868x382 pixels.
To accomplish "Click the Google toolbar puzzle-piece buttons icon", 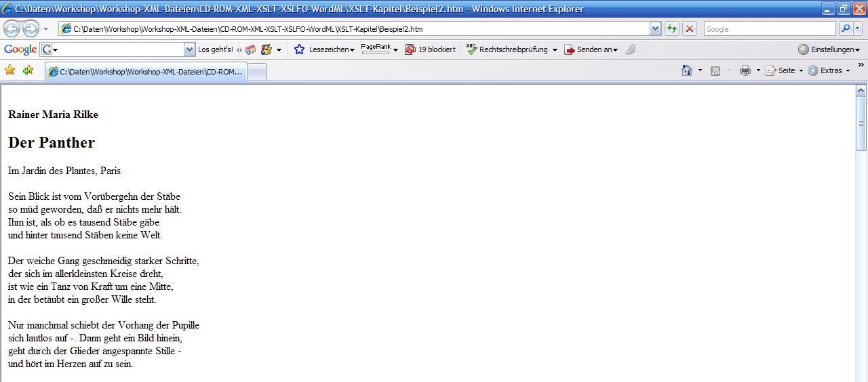I will click(266, 49).
